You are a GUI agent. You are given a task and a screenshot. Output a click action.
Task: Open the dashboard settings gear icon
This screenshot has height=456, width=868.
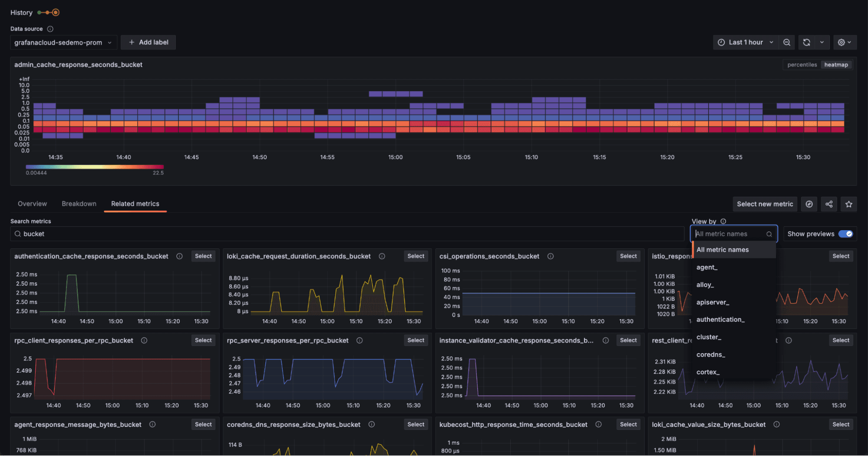(x=842, y=42)
